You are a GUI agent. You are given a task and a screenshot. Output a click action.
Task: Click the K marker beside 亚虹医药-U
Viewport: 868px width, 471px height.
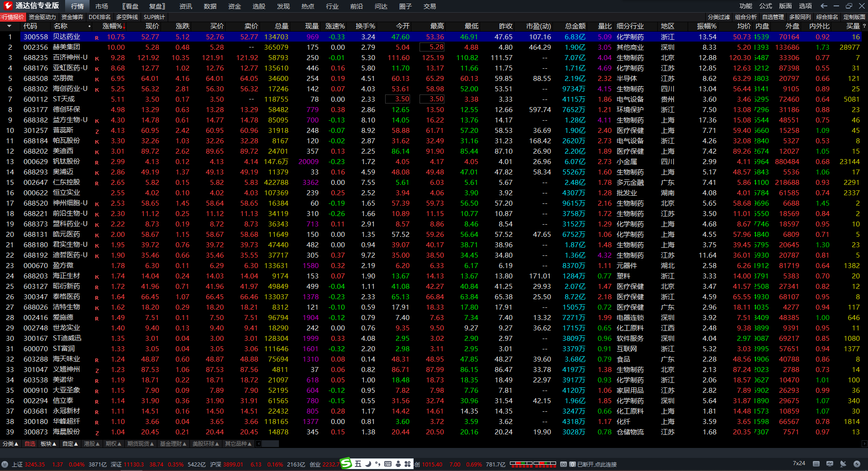[97, 69]
